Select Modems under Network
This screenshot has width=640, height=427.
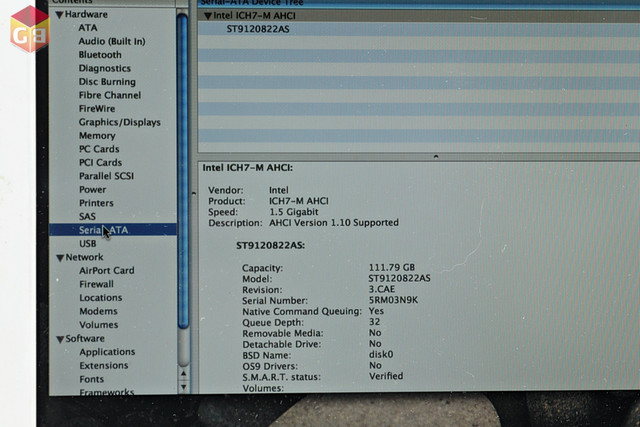pyautogui.click(x=98, y=311)
